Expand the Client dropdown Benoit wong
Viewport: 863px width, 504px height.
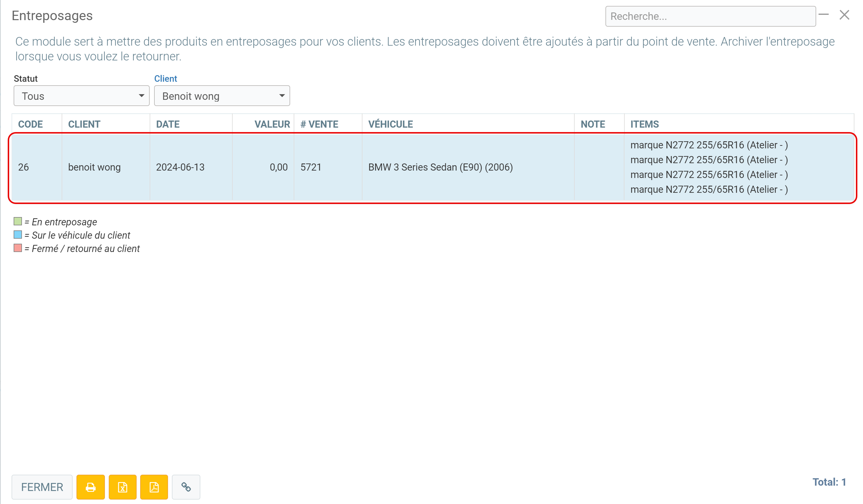click(x=222, y=96)
